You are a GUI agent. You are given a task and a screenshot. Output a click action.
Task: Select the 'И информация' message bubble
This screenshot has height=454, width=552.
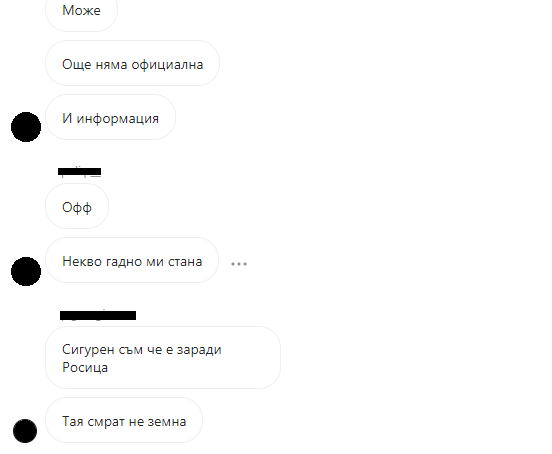point(110,117)
